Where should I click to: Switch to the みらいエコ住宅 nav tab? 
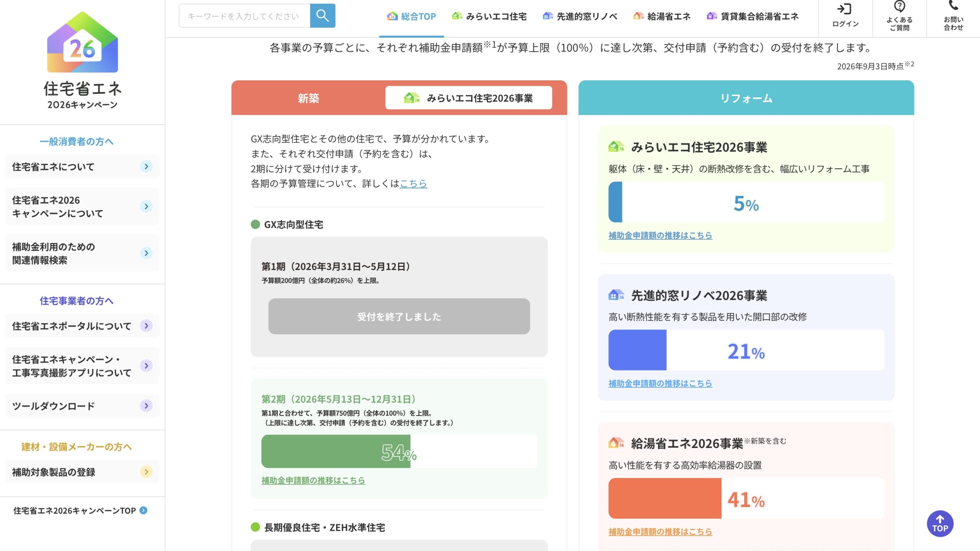[489, 16]
